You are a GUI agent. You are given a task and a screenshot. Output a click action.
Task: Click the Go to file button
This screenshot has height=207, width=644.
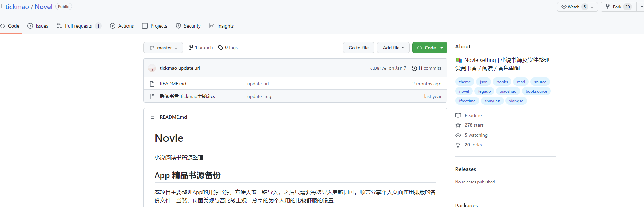click(x=358, y=48)
